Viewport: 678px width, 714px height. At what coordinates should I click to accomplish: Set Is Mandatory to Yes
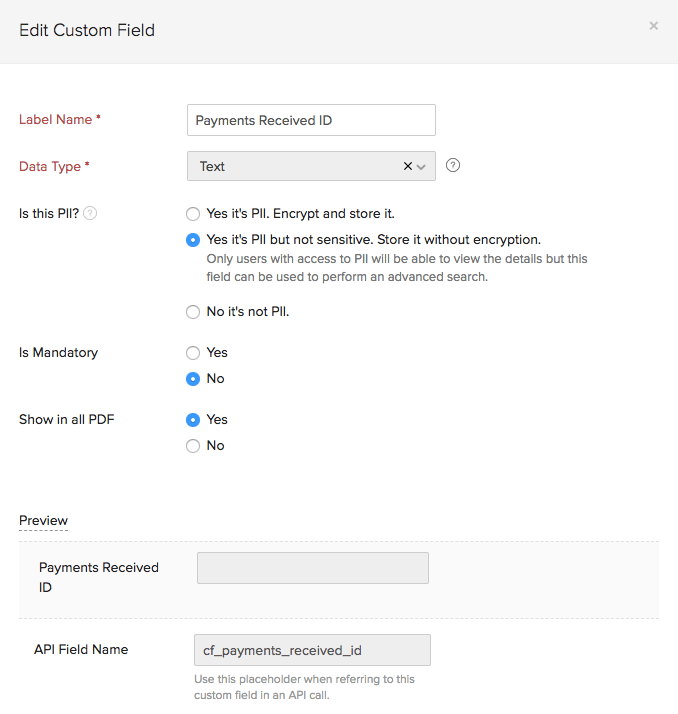coord(193,353)
